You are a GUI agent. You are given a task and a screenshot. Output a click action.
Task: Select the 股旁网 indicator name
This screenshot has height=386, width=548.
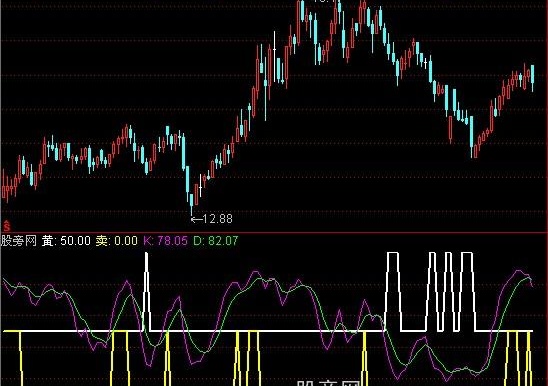19,241
